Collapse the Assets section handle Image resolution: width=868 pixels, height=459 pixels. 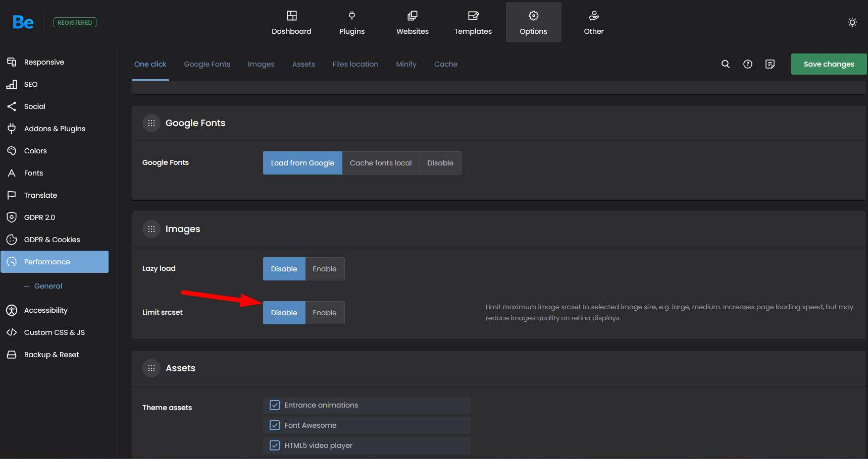coord(151,368)
